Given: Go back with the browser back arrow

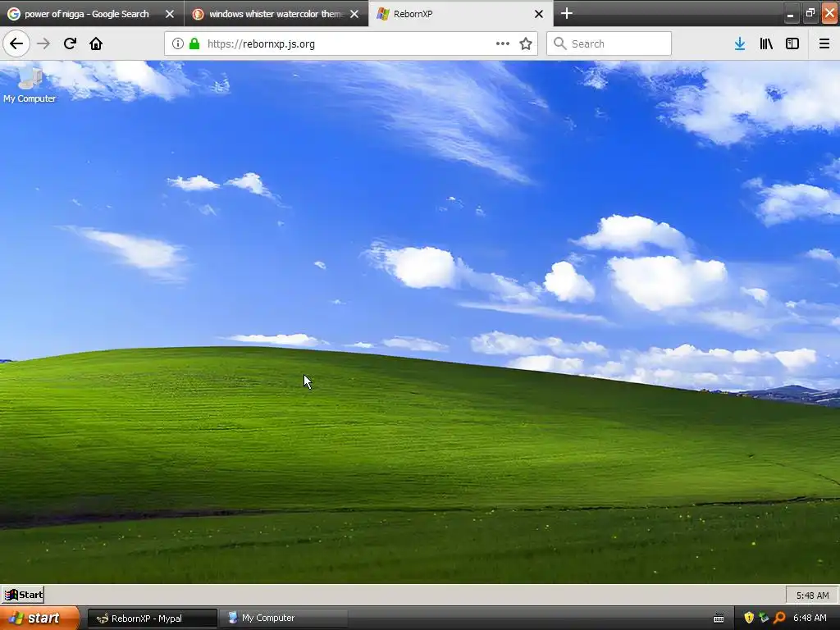Looking at the screenshot, I should click(x=16, y=43).
